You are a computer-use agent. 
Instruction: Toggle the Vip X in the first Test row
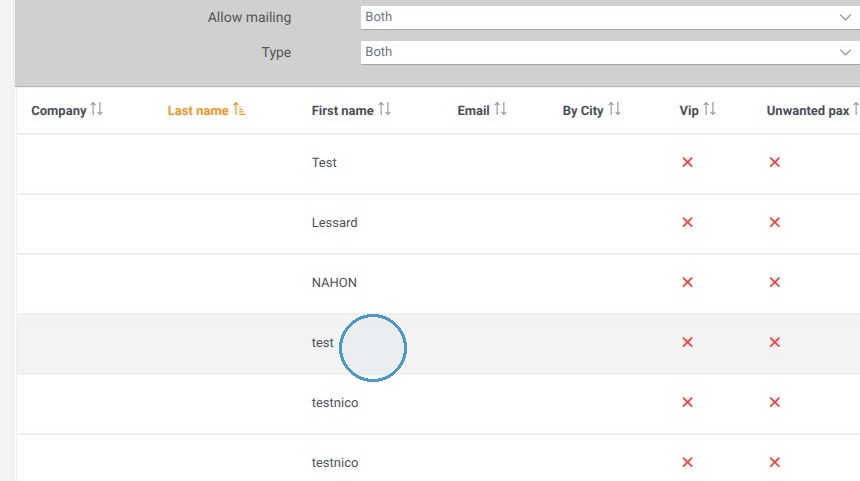(x=687, y=162)
